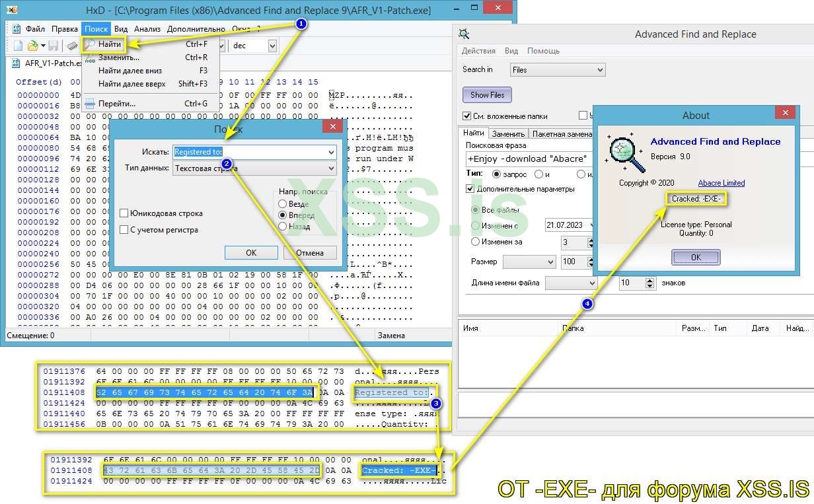Open the Вид menu in HxD

tap(121, 29)
